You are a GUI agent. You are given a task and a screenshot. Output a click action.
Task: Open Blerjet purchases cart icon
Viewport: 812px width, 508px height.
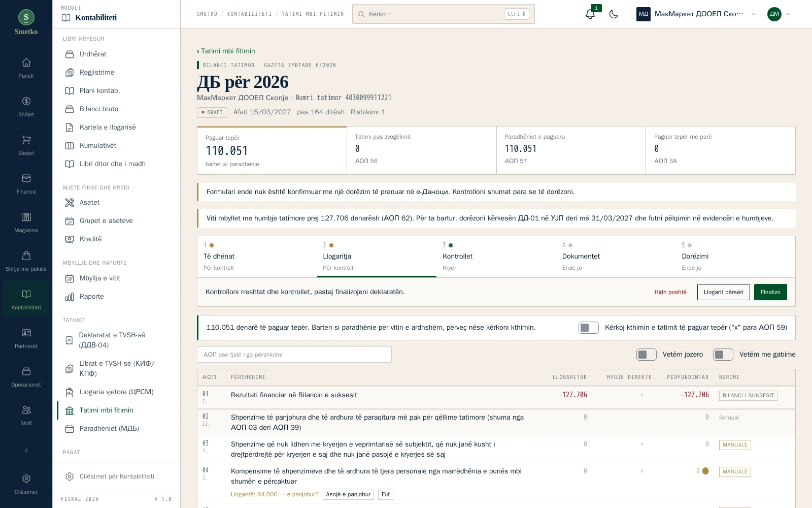26,145
